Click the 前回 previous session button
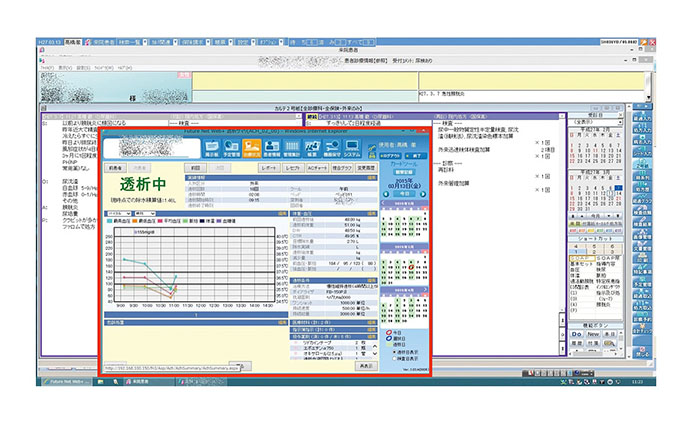Image resolution: width=690 pixels, height=426 pixels. point(195,169)
